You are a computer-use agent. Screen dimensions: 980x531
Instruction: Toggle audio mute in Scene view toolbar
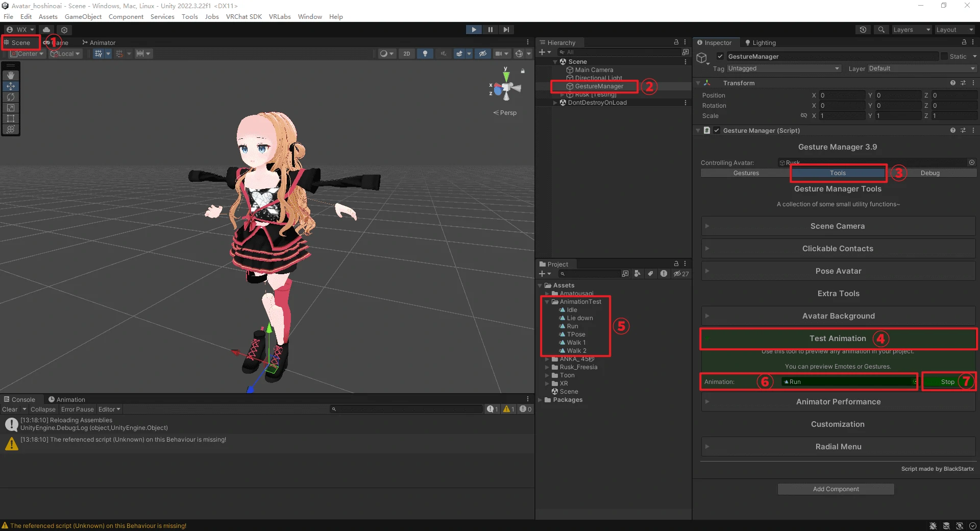point(444,54)
